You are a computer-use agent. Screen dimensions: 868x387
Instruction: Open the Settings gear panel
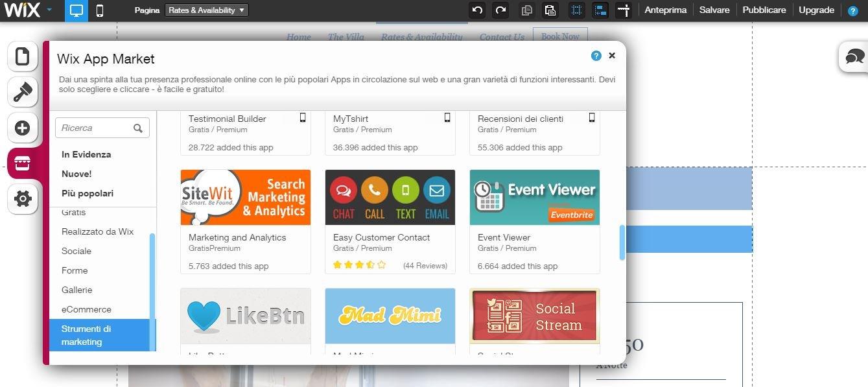point(23,198)
